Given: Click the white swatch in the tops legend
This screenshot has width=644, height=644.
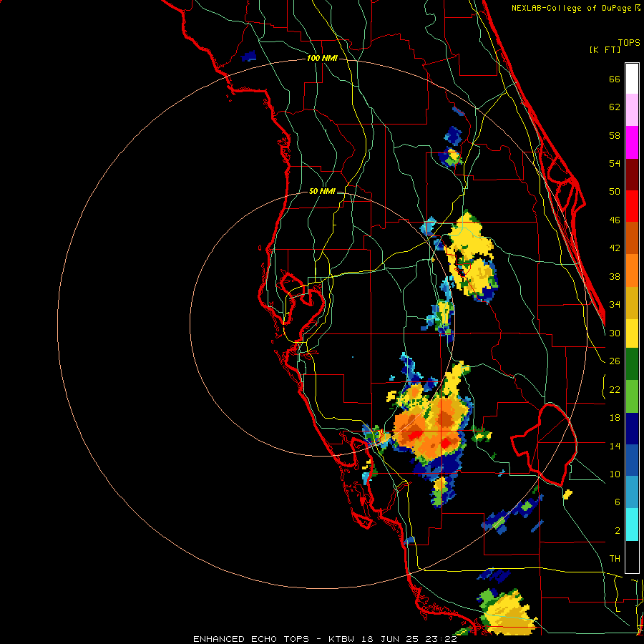Looking at the screenshot, I should (632, 79).
